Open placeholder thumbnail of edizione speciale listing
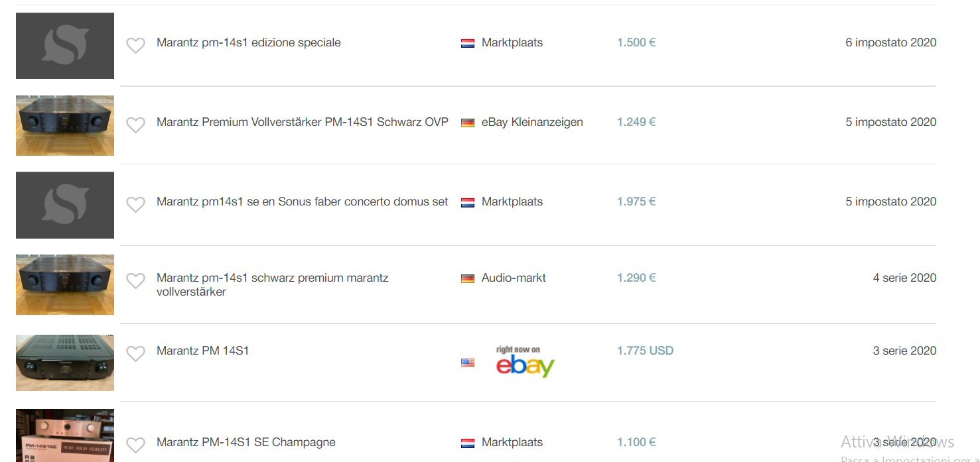The width and height of the screenshot is (980, 462). click(x=65, y=45)
